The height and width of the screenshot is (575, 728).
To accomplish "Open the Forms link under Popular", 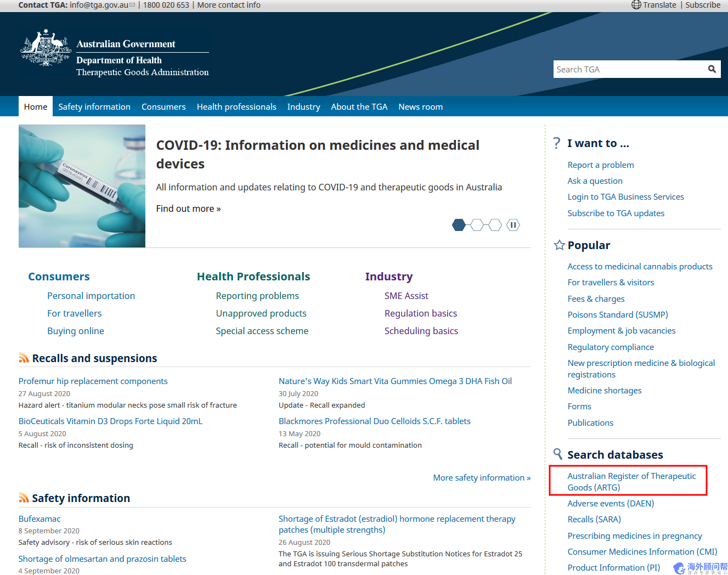I will (x=579, y=406).
